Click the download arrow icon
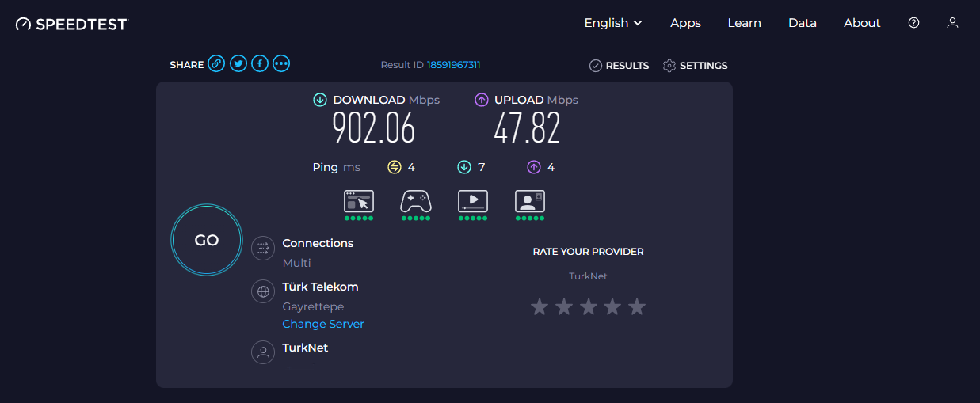This screenshot has height=403, width=980. pos(320,100)
